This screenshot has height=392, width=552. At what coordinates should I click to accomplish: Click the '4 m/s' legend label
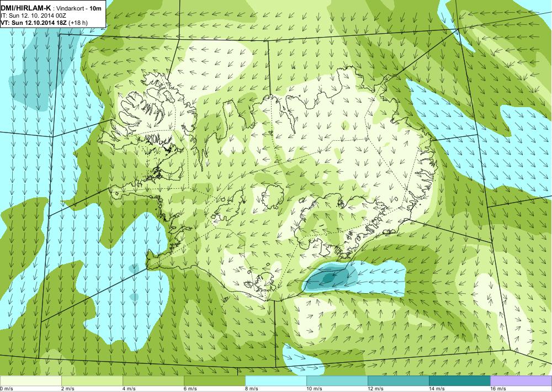tap(129, 389)
